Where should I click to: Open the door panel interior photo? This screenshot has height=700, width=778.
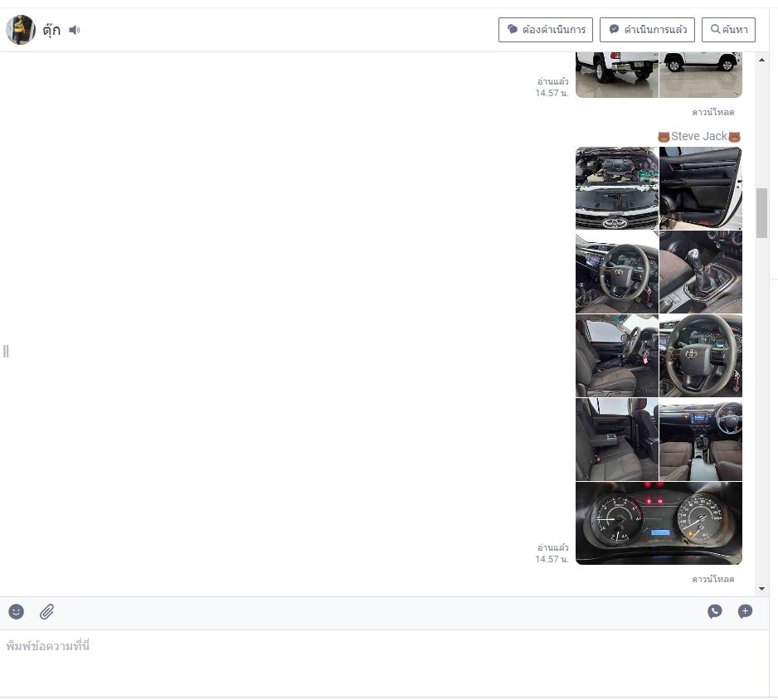tap(701, 188)
